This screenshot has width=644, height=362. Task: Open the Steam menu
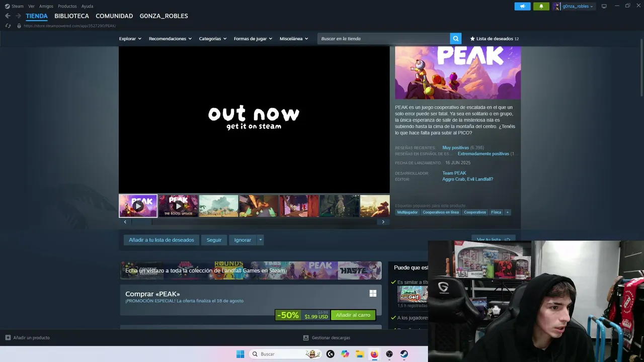click(18, 6)
